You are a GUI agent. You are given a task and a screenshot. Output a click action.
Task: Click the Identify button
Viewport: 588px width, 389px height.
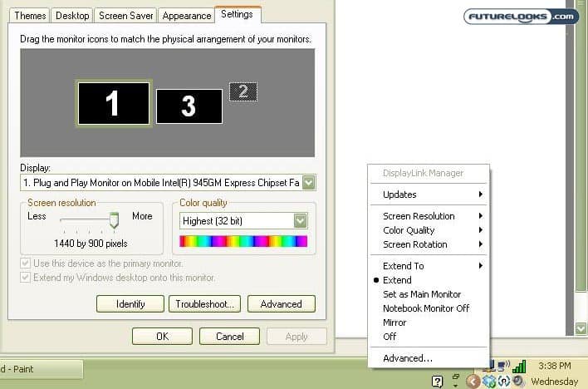(x=130, y=304)
